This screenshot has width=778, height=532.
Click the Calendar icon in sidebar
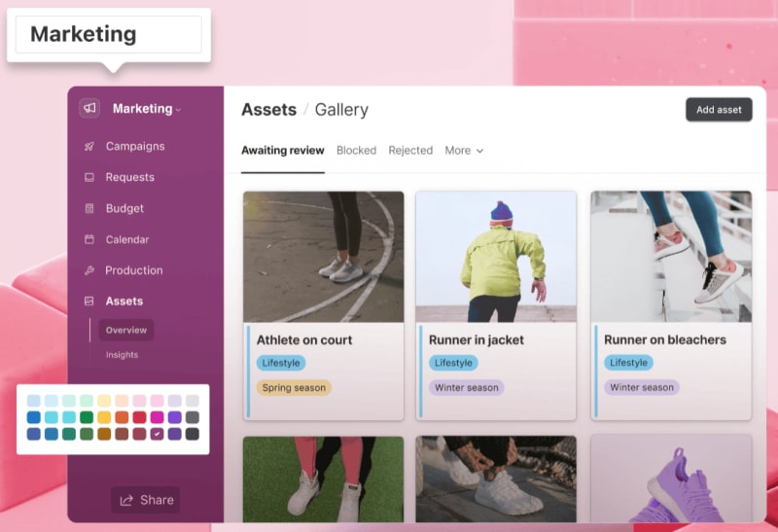pos(88,240)
